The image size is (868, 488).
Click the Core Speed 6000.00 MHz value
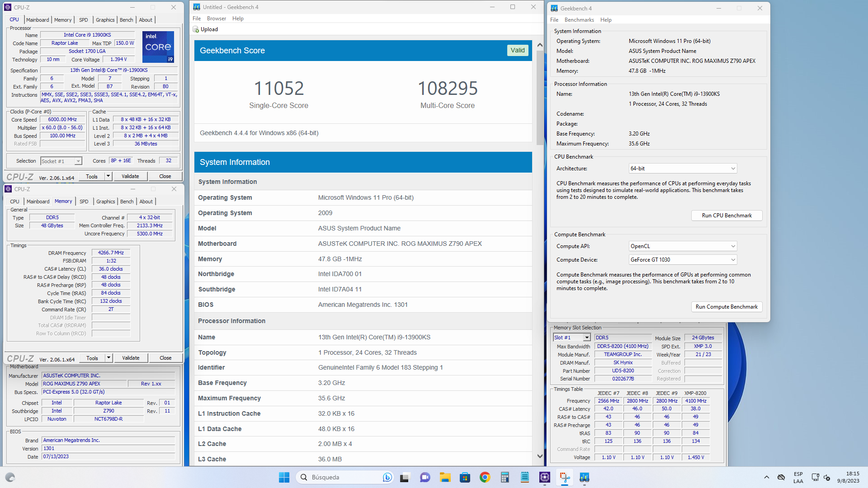[x=63, y=120]
